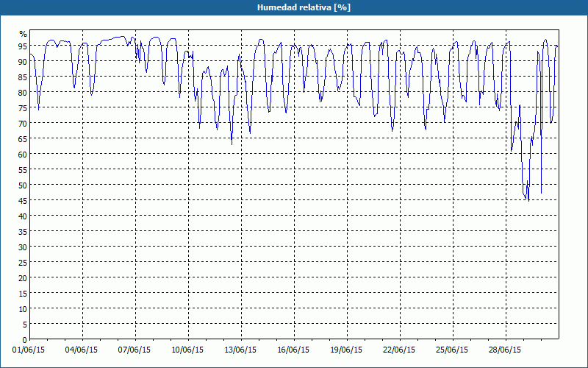
Task: Select the 5 value on the Y axis
Action: point(25,324)
